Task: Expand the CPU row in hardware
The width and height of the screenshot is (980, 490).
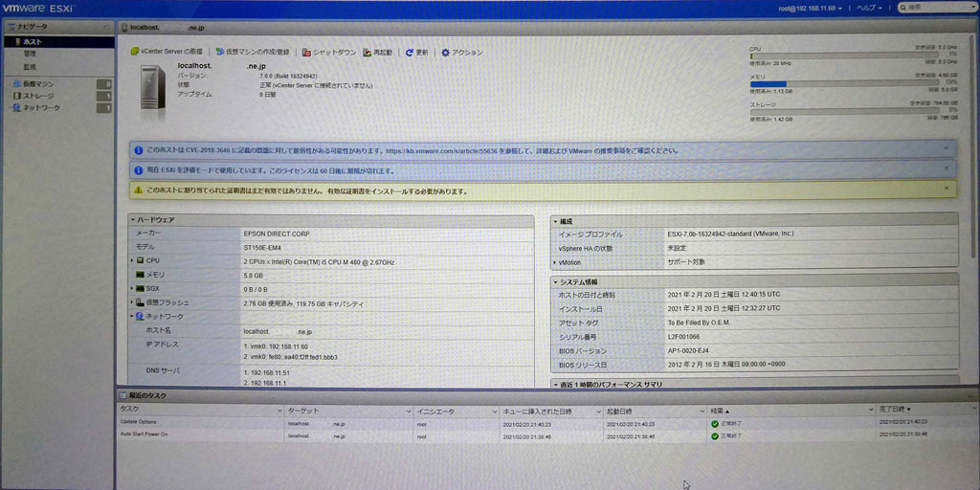Action: tap(132, 260)
